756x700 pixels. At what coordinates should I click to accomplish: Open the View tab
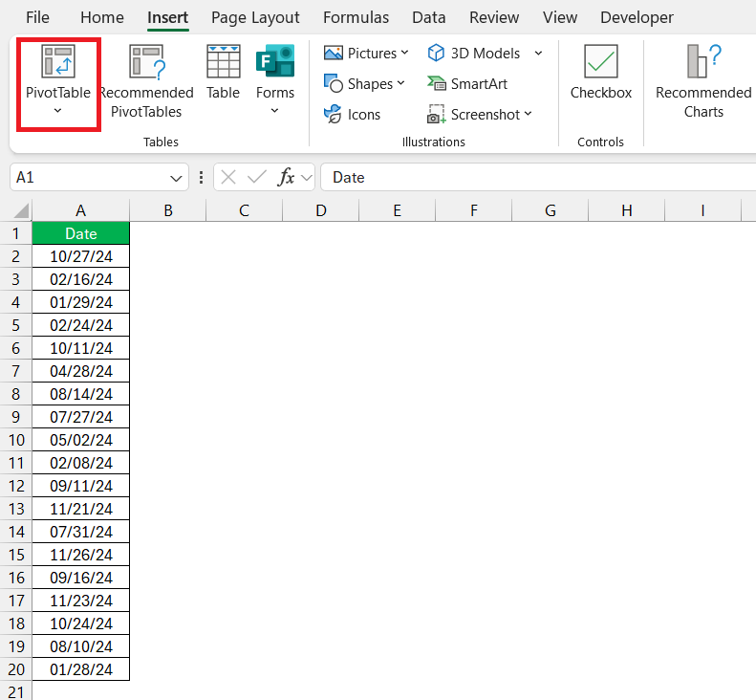tap(560, 17)
